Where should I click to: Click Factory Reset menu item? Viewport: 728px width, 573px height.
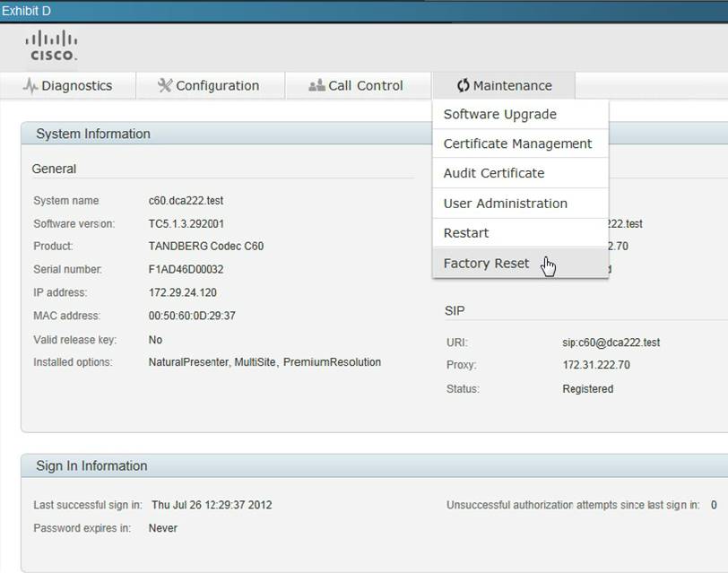click(487, 264)
